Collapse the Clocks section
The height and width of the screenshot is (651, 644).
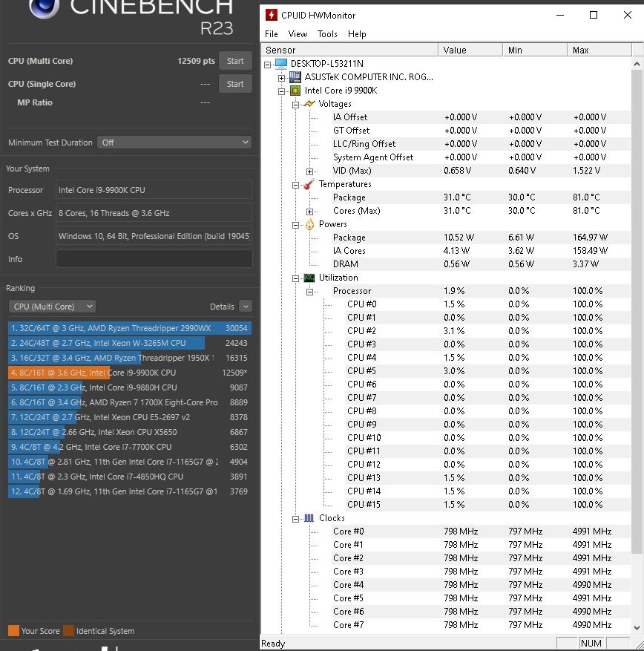(x=296, y=519)
